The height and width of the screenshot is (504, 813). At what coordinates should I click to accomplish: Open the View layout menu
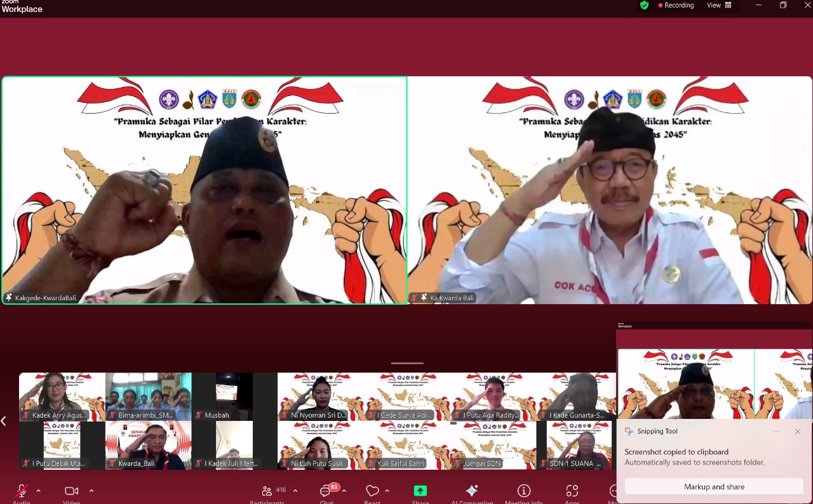[719, 5]
